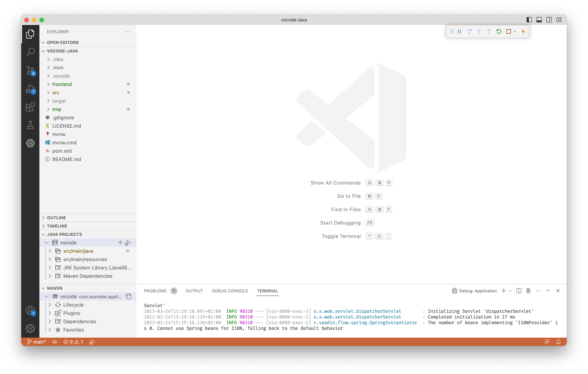Click Step Into in debug toolbar
588x374 pixels.
coord(479,31)
